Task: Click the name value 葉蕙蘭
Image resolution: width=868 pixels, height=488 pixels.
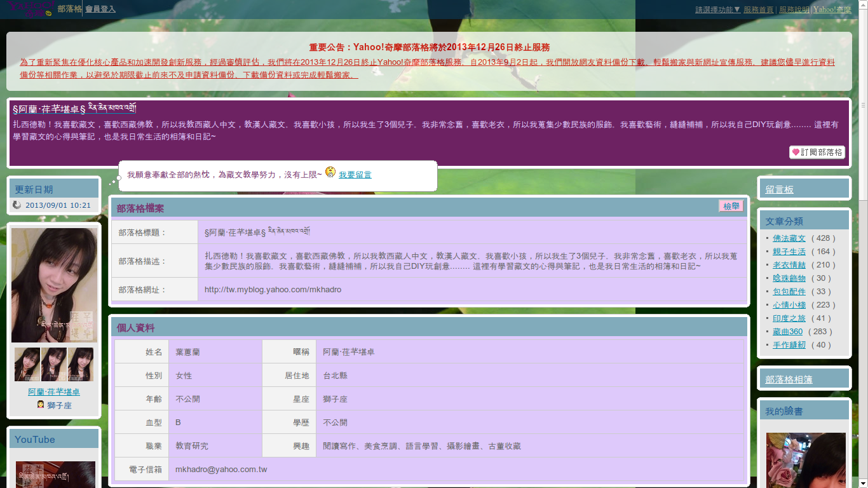Action: (187, 352)
